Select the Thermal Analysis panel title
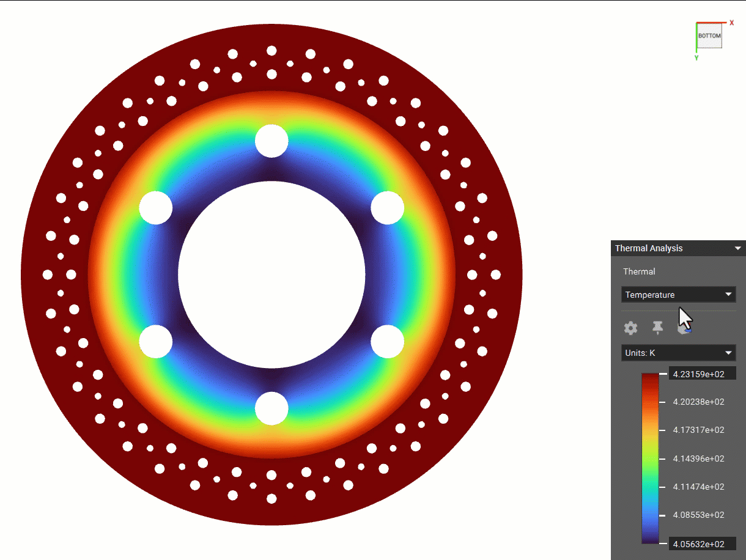 point(649,248)
